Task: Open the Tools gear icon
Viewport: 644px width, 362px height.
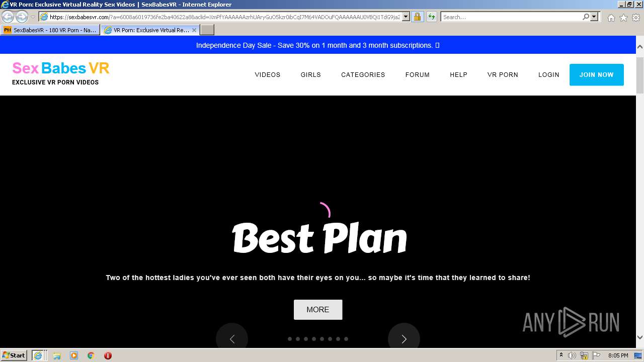Action: [636, 18]
